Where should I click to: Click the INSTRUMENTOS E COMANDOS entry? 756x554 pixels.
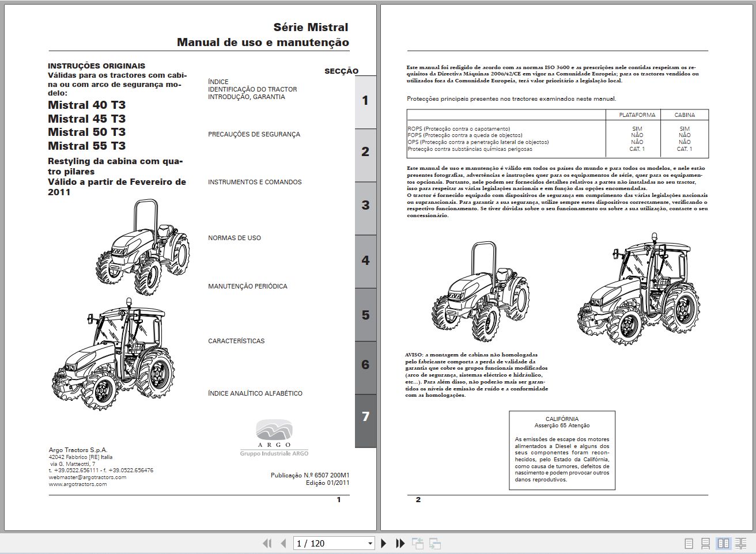(x=255, y=182)
